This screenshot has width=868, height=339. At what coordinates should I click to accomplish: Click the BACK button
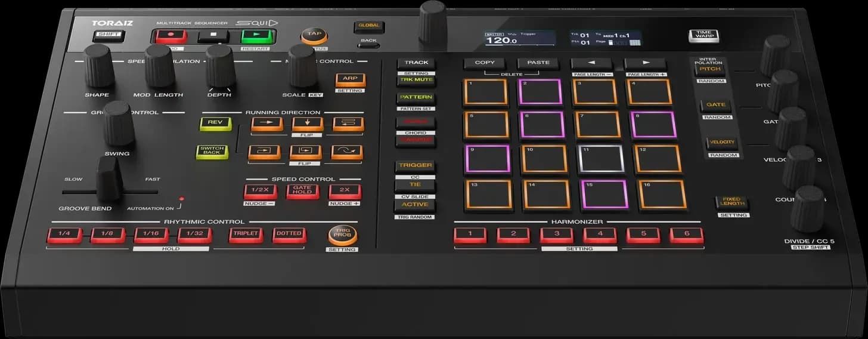(x=368, y=45)
